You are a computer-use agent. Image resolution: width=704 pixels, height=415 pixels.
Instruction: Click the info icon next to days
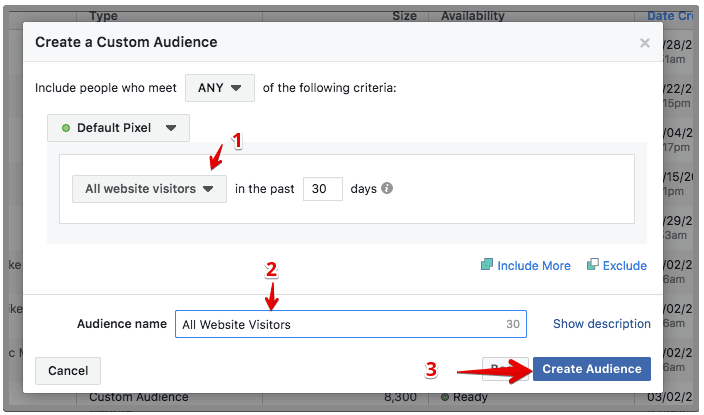click(387, 188)
